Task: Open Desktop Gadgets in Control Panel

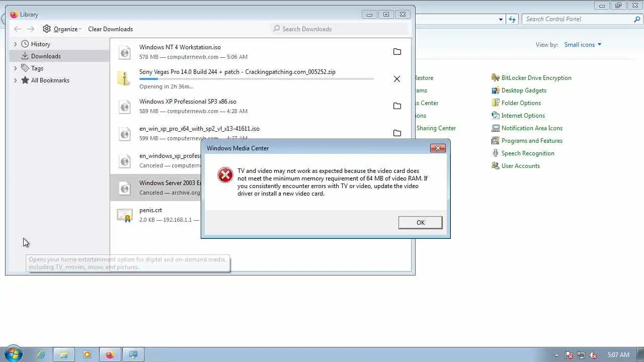Action: pos(524,90)
